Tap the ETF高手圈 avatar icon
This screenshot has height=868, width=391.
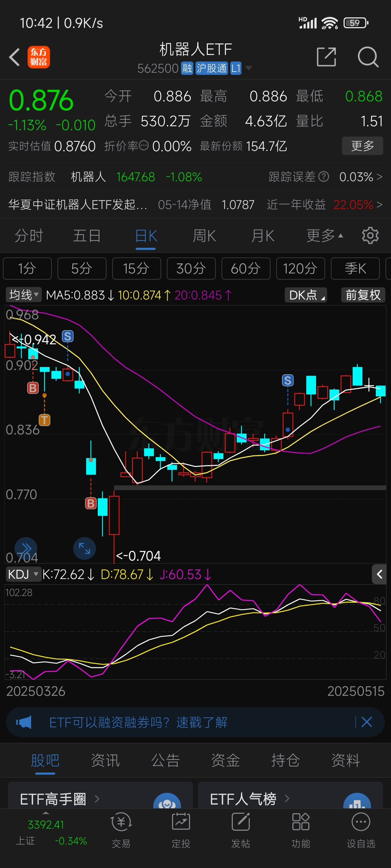(x=167, y=801)
